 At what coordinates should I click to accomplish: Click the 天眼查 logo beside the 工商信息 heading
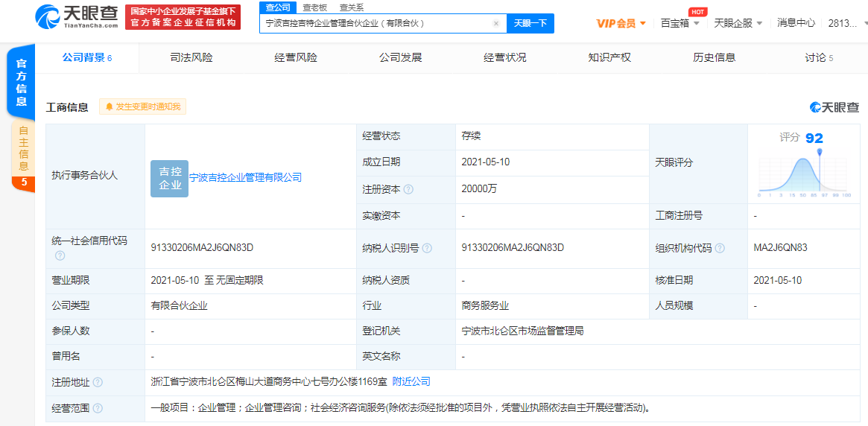[834, 107]
